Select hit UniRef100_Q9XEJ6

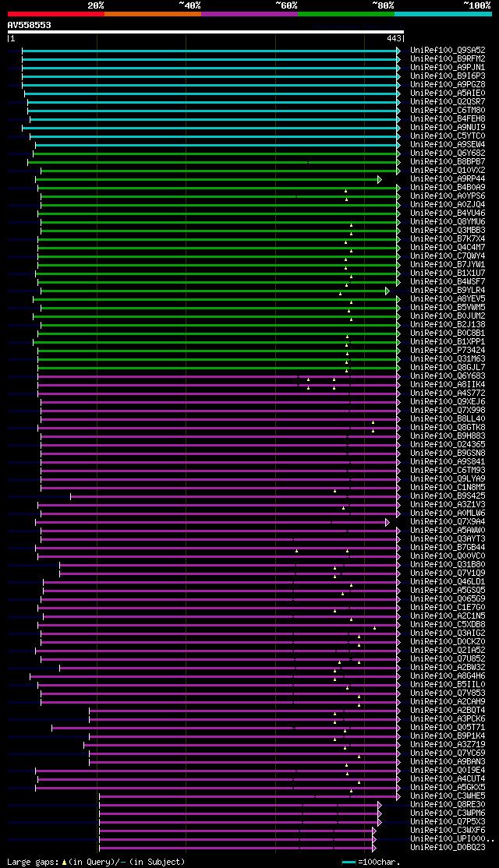448,402
